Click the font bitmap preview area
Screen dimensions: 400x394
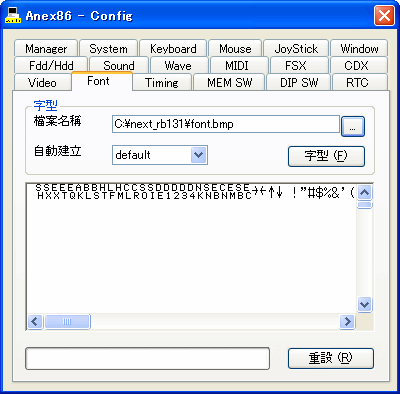191,248
